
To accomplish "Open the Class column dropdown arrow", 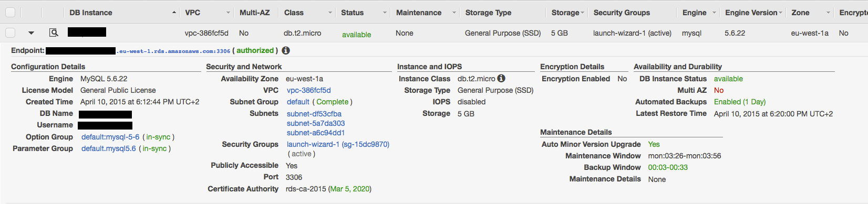I will point(330,13).
